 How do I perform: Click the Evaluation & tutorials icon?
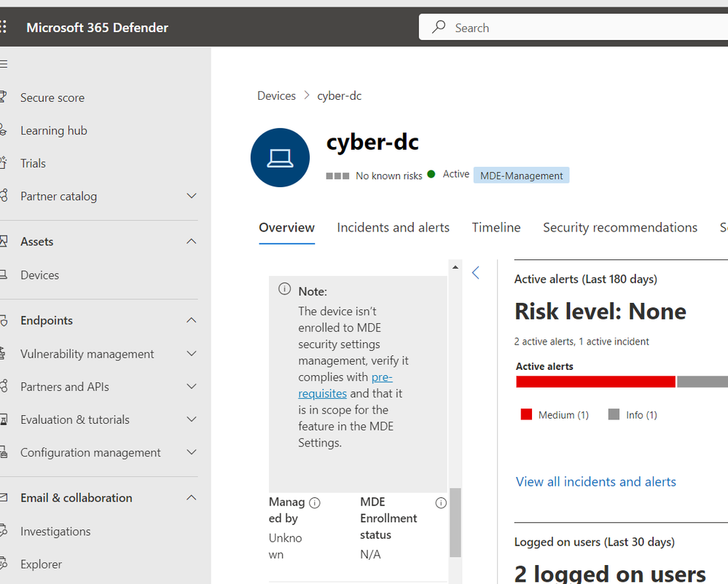tap(3, 419)
